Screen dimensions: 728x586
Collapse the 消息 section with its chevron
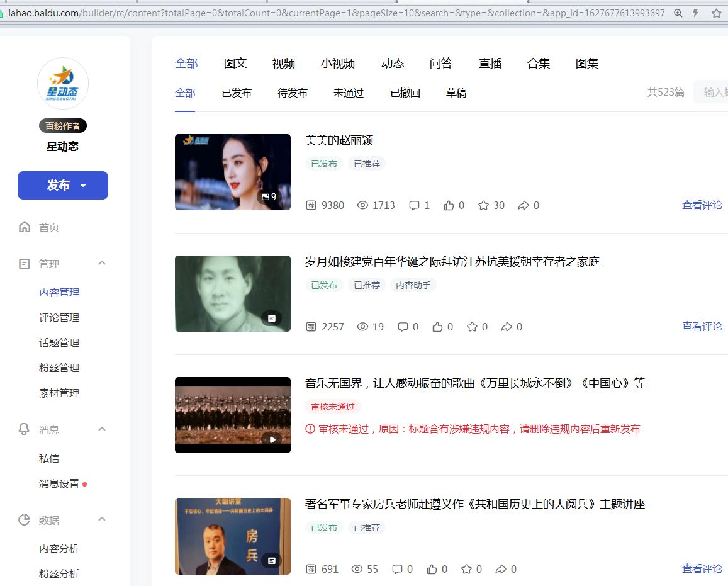102,429
